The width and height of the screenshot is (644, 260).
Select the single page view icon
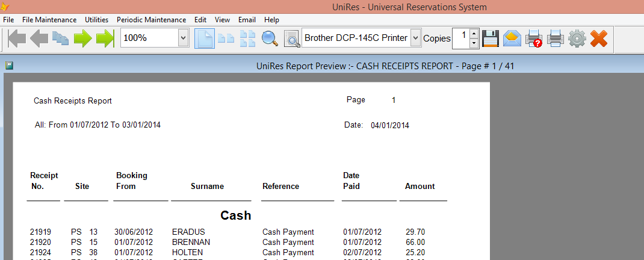(x=204, y=39)
